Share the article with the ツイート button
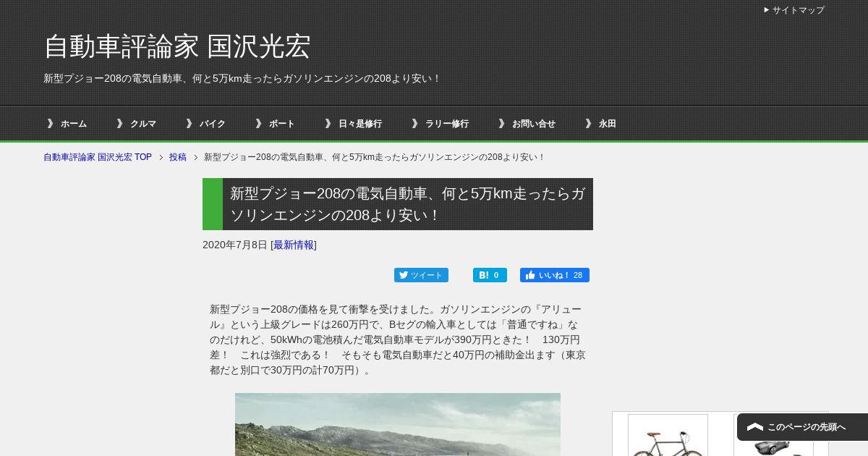The image size is (868, 456). click(421, 275)
